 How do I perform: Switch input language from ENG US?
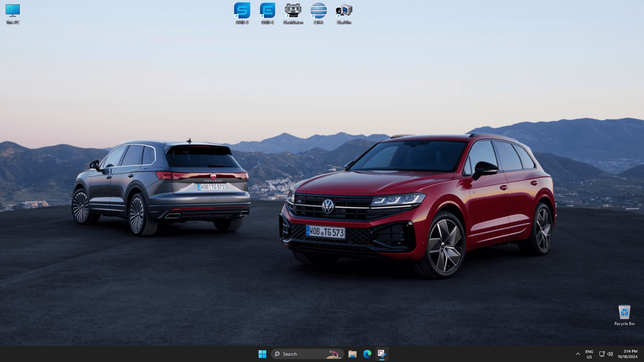pos(589,354)
